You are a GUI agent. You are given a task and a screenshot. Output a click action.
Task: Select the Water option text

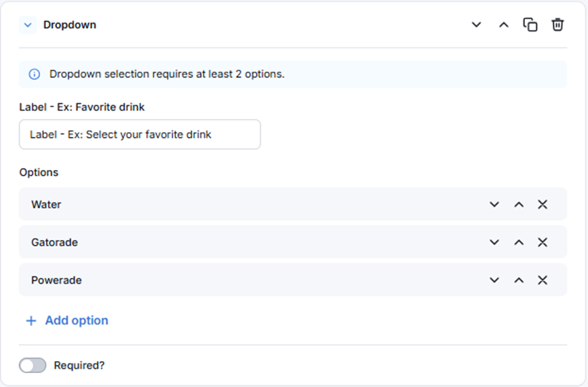click(x=47, y=205)
